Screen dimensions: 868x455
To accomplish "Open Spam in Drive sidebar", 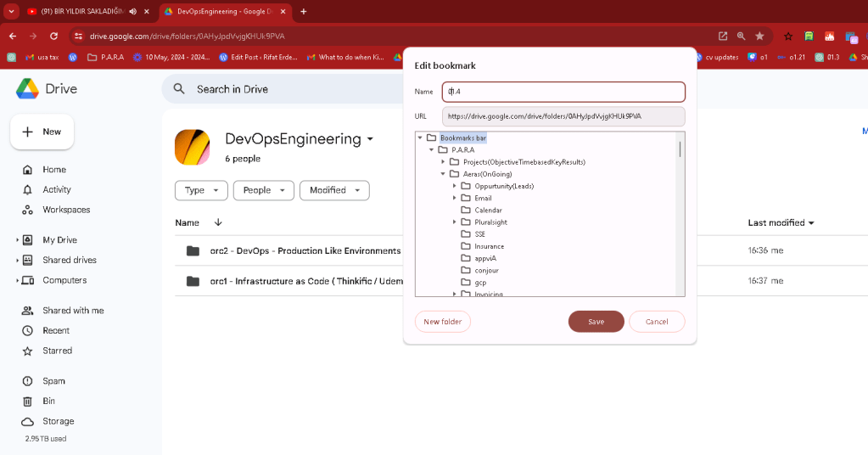I will click(x=53, y=381).
